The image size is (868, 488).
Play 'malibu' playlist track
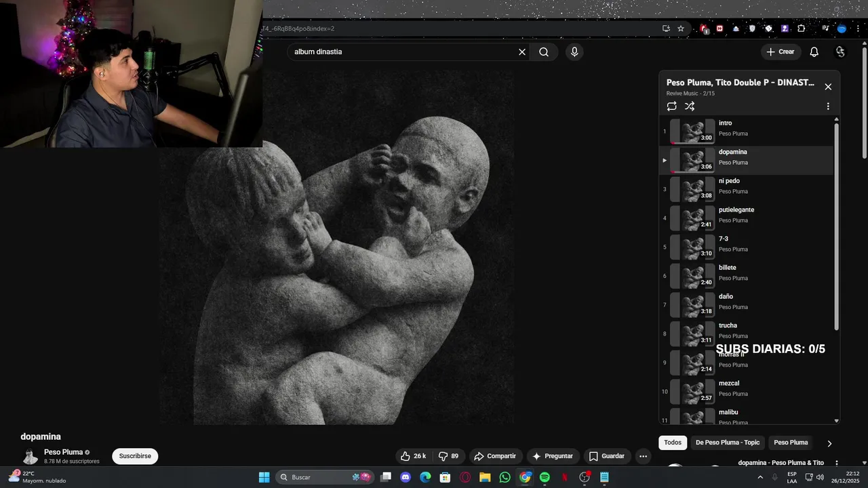tap(746, 416)
